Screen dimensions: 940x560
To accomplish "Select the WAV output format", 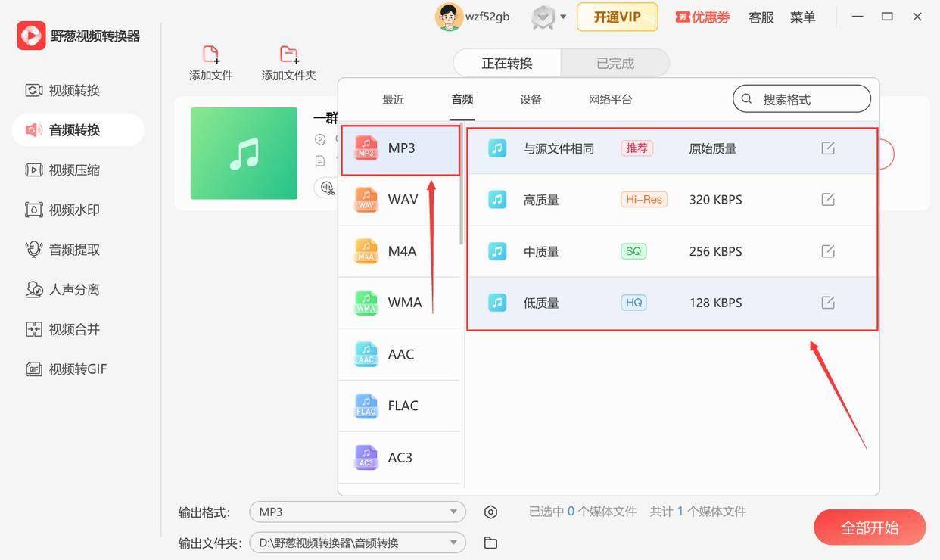I will click(x=400, y=199).
